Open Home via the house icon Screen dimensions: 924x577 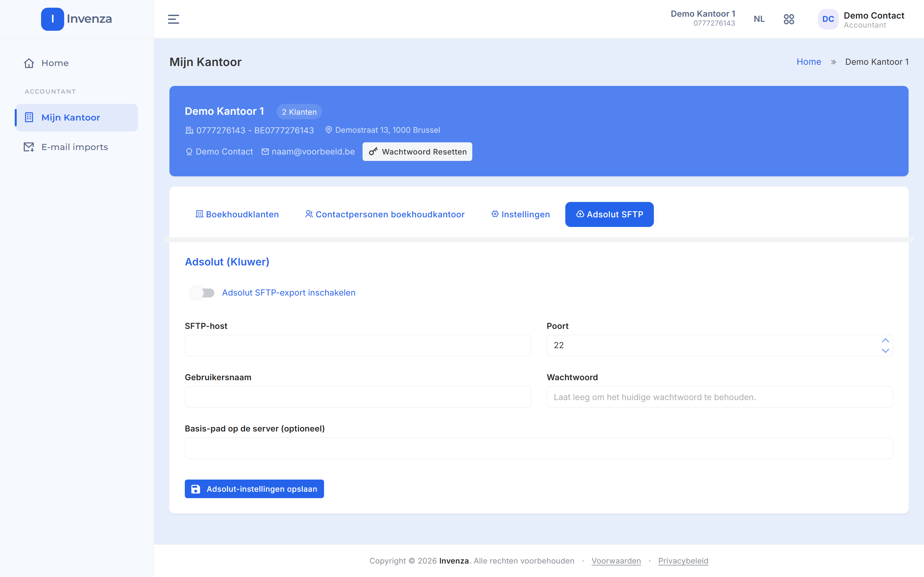click(29, 63)
